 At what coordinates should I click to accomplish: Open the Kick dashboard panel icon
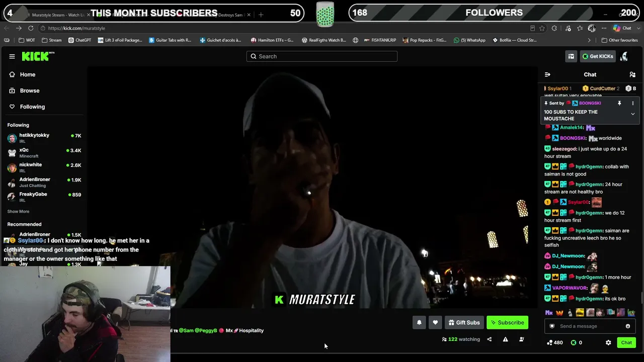(x=571, y=56)
